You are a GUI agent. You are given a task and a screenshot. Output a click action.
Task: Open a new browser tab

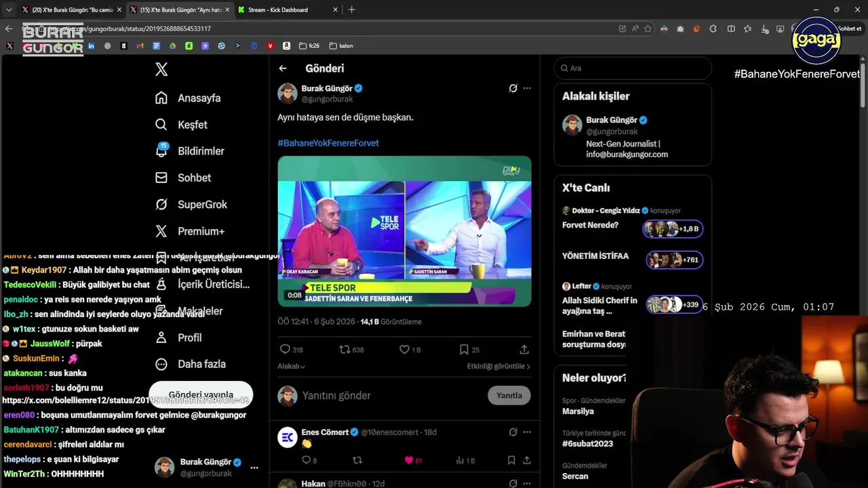(351, 9)
